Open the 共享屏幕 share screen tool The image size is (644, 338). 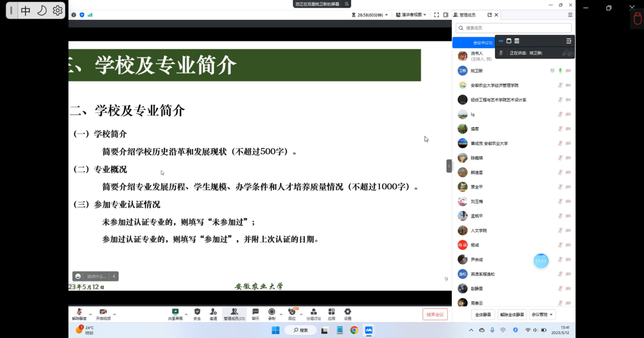click(175, 314)
